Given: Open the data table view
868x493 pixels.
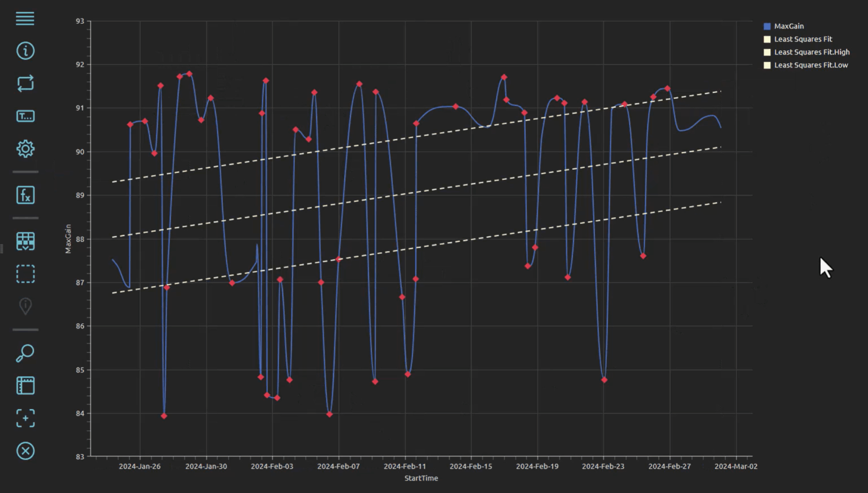Looking at the screenshot, I should (x=25, y=241).
